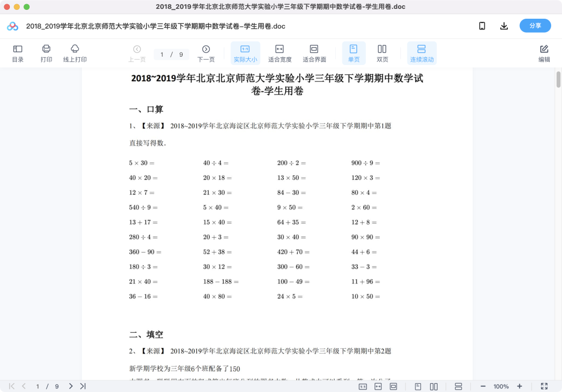The height and width of the screenshot is (392, 562).
Task: Zoom in with the plus button
Action: [519, 386]
